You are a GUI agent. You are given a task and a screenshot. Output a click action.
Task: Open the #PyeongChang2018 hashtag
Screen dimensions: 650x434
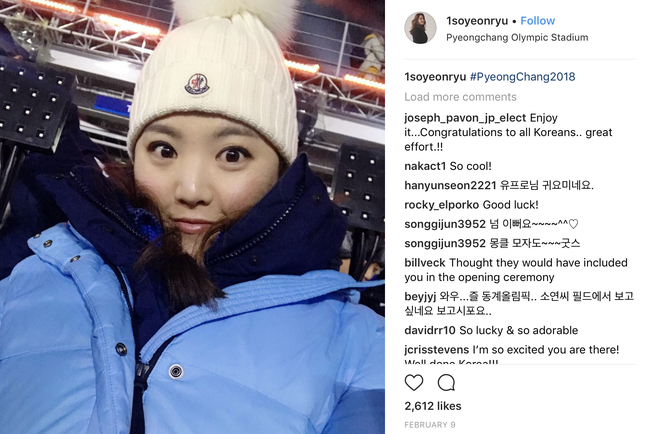click(522, 77)
